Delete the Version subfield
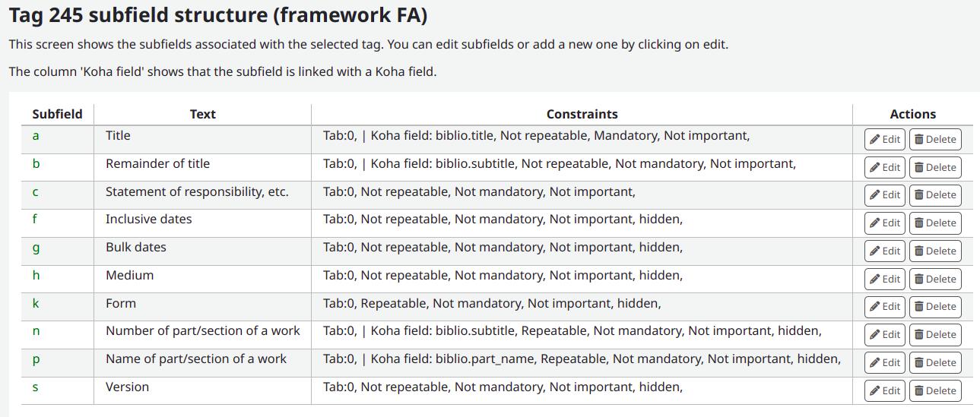The height and width of the screenshot is (417, 980). pyautogui.click(x=934, y=390)
